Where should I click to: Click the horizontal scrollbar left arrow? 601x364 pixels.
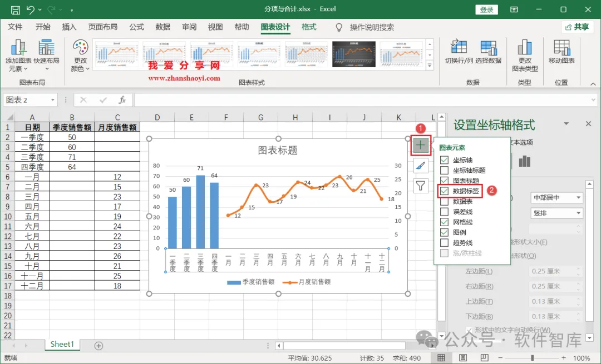pos(279,346)
